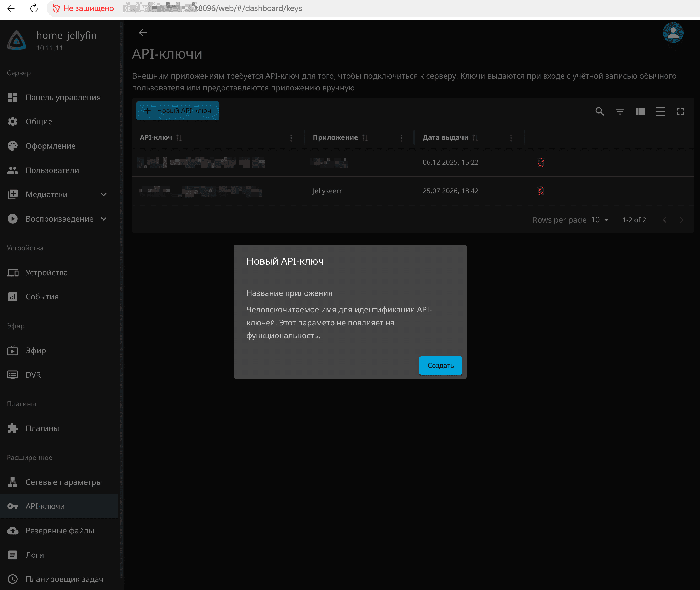Select API-ключи in sidebar
700x590 pixels.
click(x=59, y=506)
